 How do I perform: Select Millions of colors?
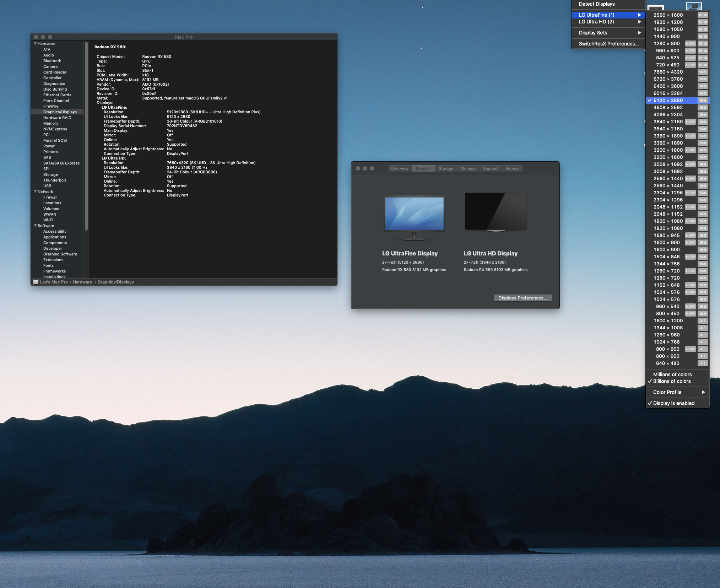(677, 374)
